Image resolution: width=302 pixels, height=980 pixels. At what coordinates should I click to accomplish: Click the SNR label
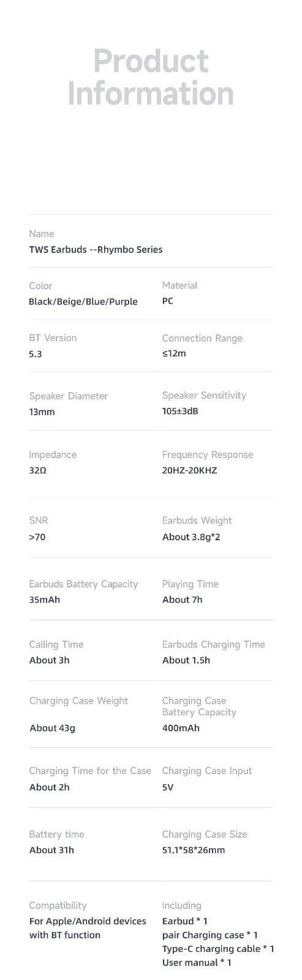(x=38, y=520)
